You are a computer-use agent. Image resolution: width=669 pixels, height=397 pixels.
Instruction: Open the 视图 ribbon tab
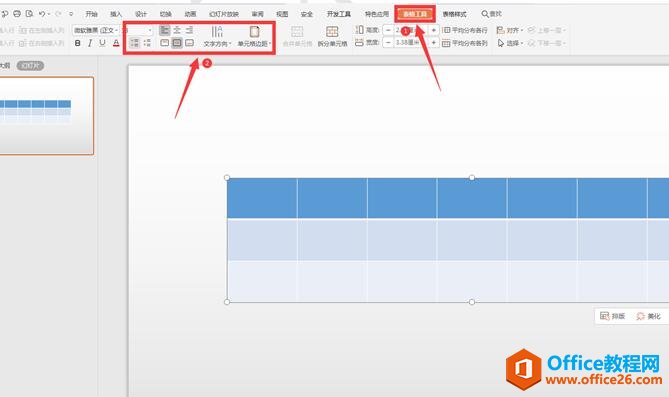tap(282, 14)
